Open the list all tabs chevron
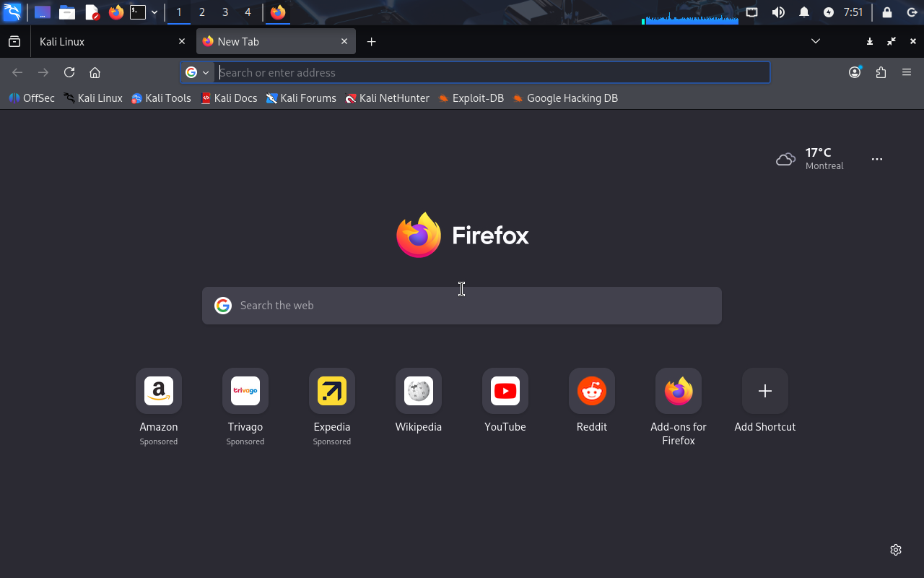The width and height of the screenshot is (924, 578). tap(816, 41)
